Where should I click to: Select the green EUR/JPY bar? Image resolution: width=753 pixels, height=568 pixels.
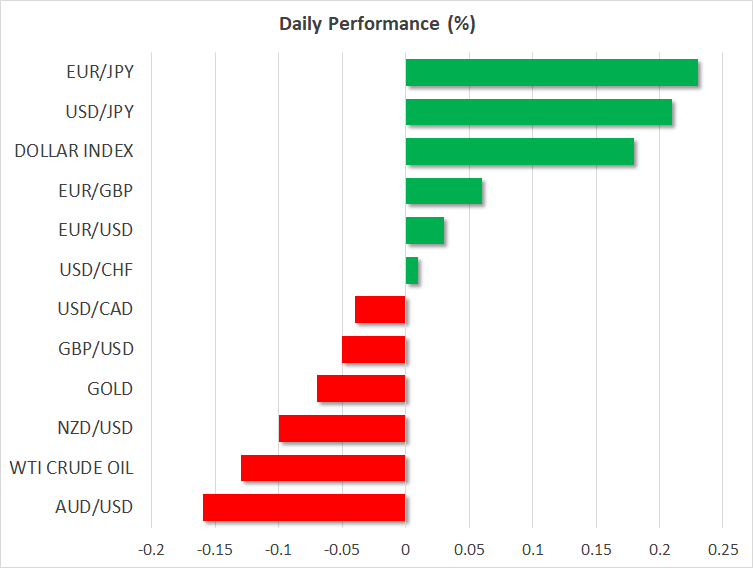click(x=551, y=72)
